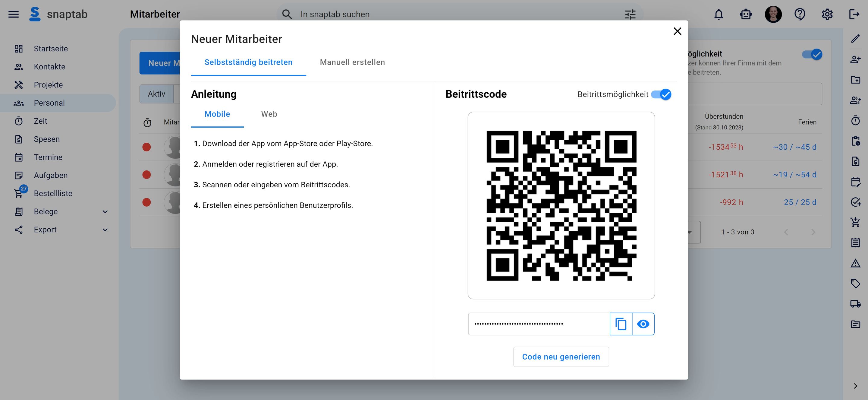
Task: Copy the join code to clipboard
Action: tap(621, 324)
